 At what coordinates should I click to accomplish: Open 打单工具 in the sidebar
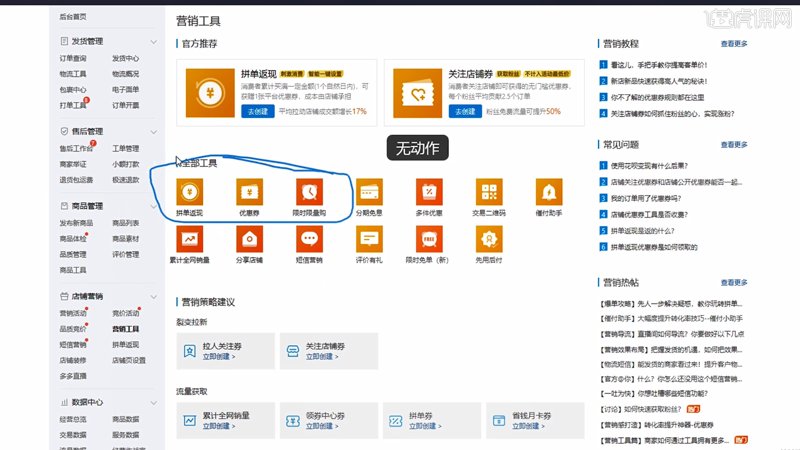click(x=72, y=105)
